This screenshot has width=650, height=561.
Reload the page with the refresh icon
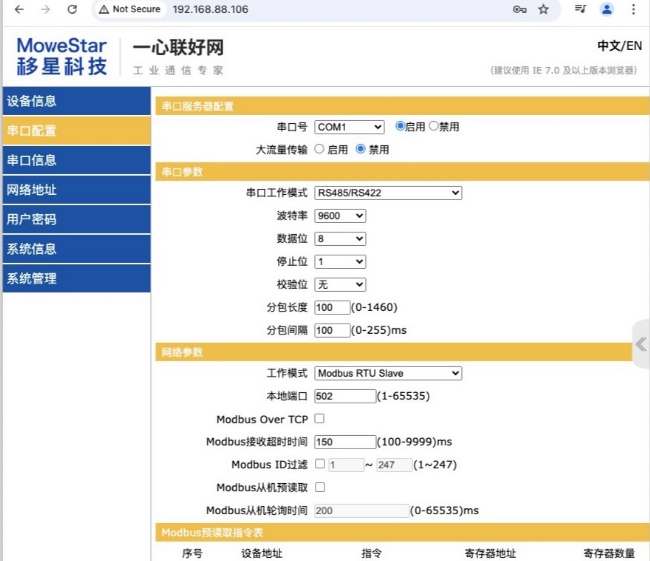[72, 9]
